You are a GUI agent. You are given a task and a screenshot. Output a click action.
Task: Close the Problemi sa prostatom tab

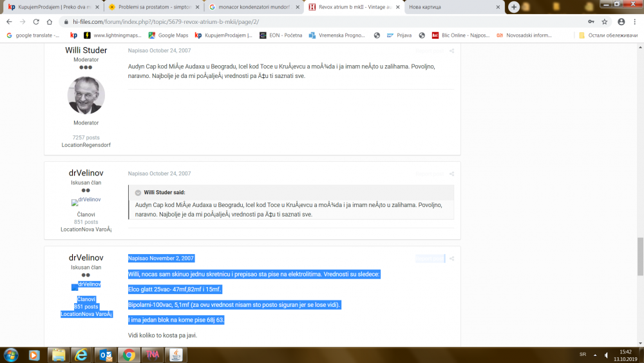[198, 7]
